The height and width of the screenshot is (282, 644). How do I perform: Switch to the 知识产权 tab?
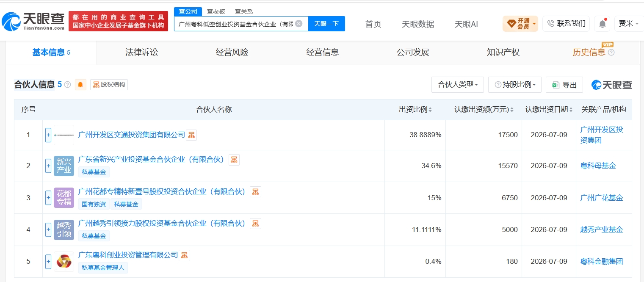(503, 53)
